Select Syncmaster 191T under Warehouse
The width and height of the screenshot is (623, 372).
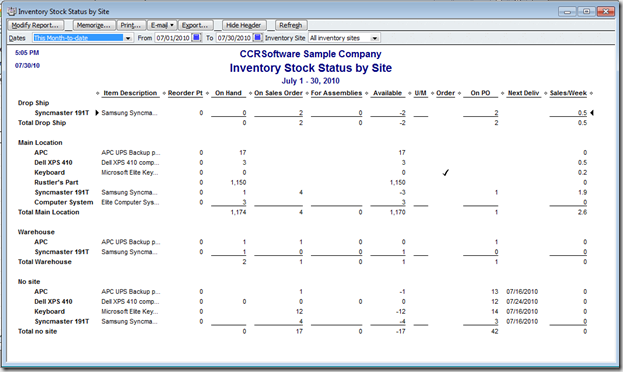(62, 252)
